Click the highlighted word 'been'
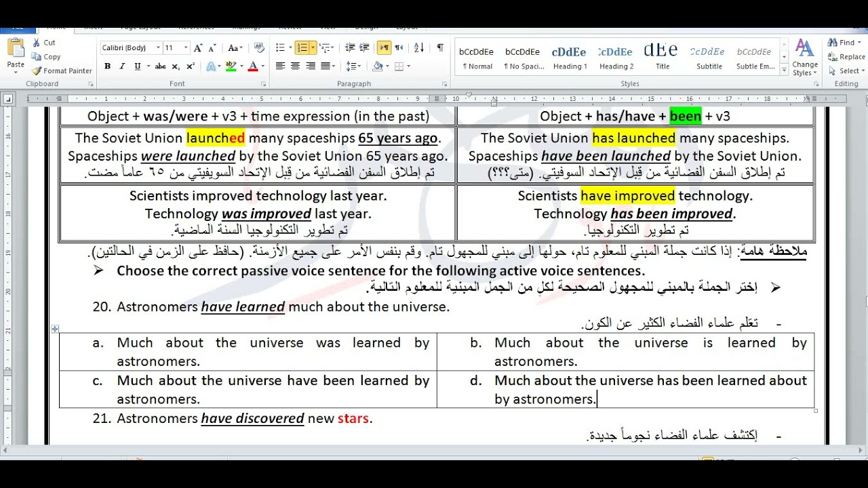The image size is (868, 488). (685, 116)
